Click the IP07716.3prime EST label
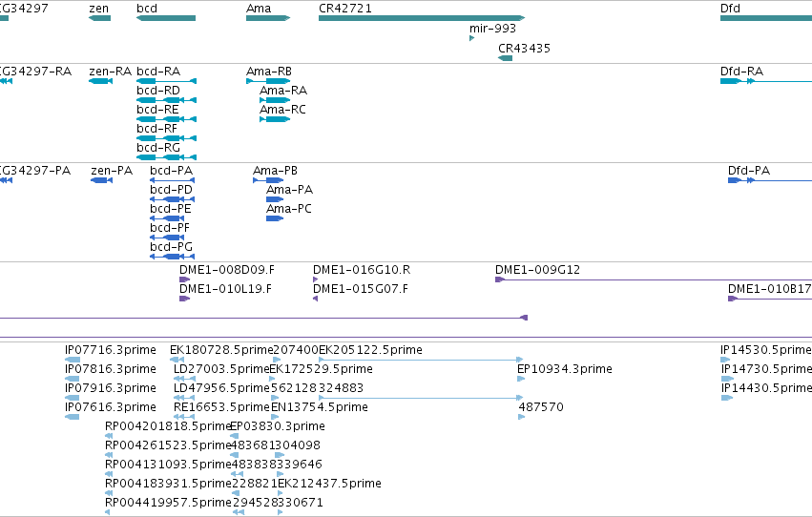Screen dimensions: 812x517 click(x=111, y=350)
